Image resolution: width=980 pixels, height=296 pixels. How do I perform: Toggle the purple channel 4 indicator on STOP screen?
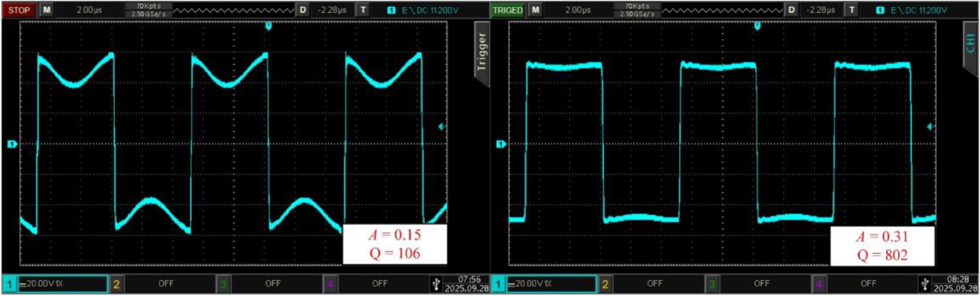point(330,284)
